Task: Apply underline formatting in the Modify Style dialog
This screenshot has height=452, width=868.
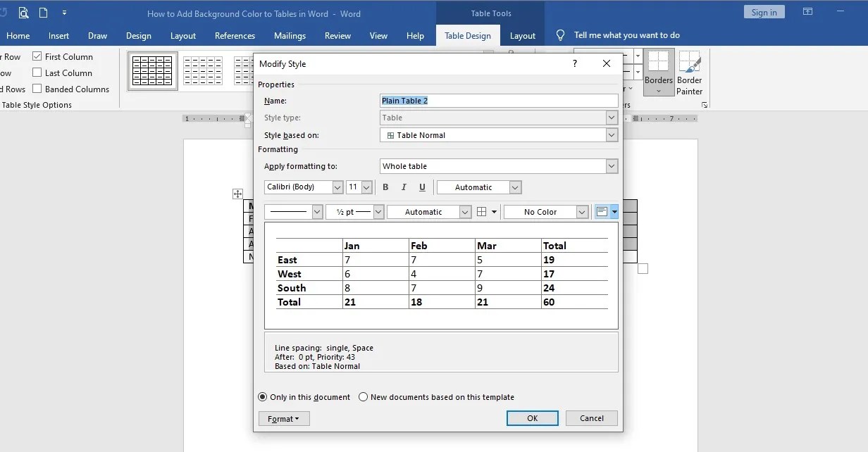Action: coord(421,187)
